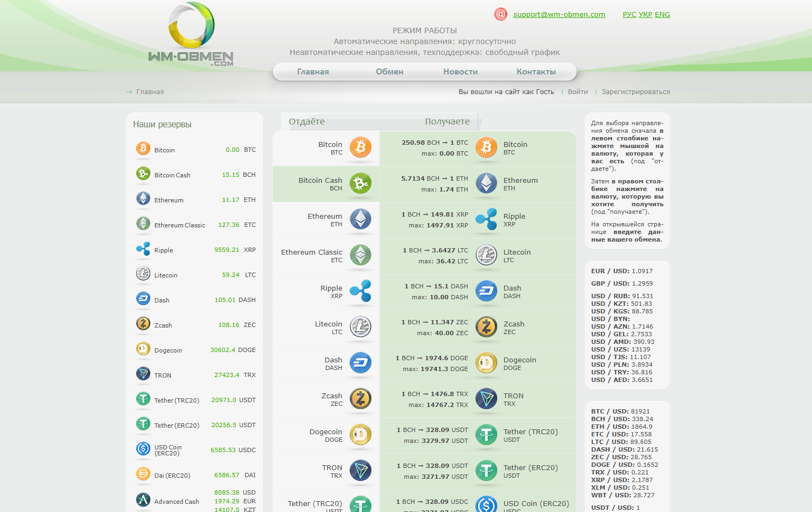Switch language to ENG
This screenshot has width=812, height=512.
[x=662, y=15]
